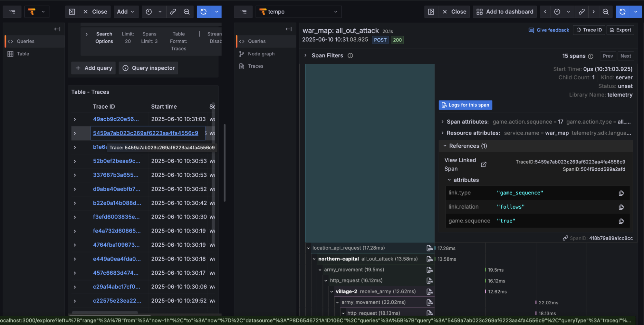The height and width of the screenshot is (325, 644).
Task: Click Give feedback link
Action: [x=549, y=30]
